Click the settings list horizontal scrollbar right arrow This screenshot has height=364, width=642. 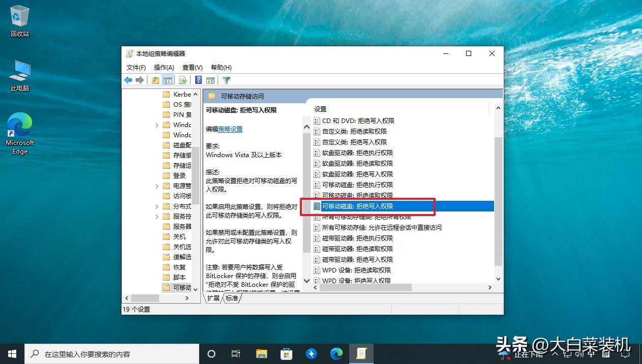490,288
